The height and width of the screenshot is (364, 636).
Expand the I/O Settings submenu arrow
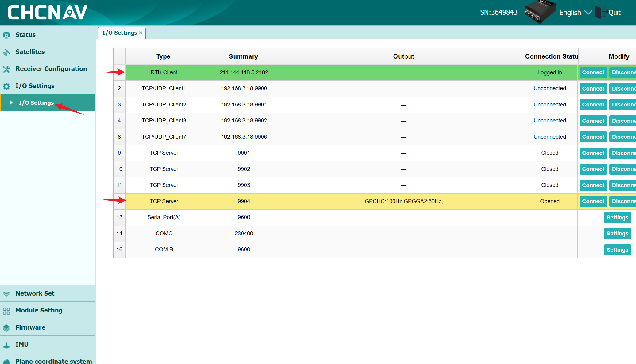11,103
